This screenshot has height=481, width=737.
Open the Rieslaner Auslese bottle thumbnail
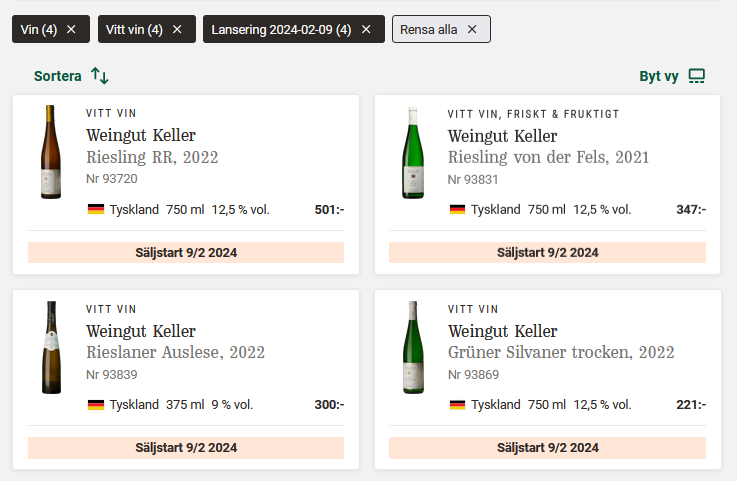(x=51, y=347)
